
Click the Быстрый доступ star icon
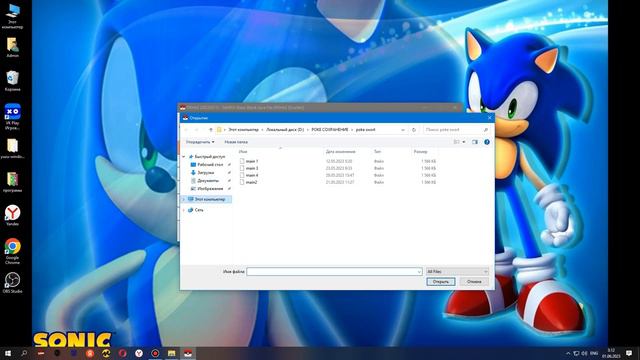point(191,157)
